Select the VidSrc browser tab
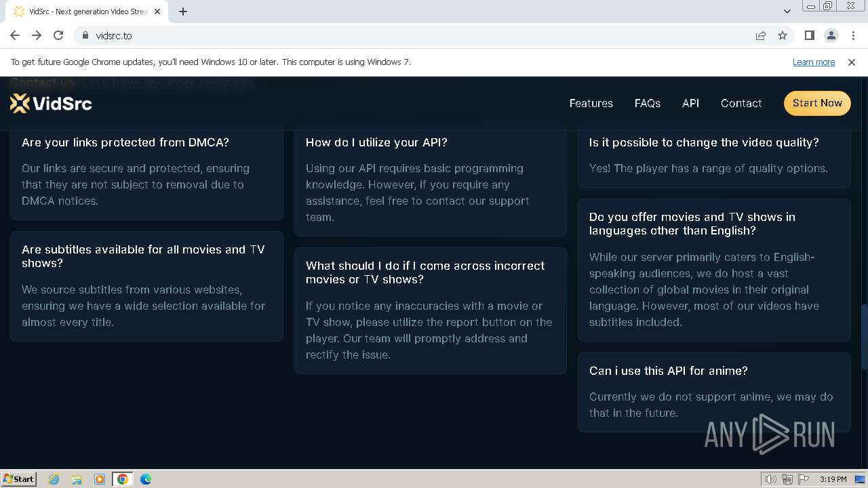 coord(88,12)
